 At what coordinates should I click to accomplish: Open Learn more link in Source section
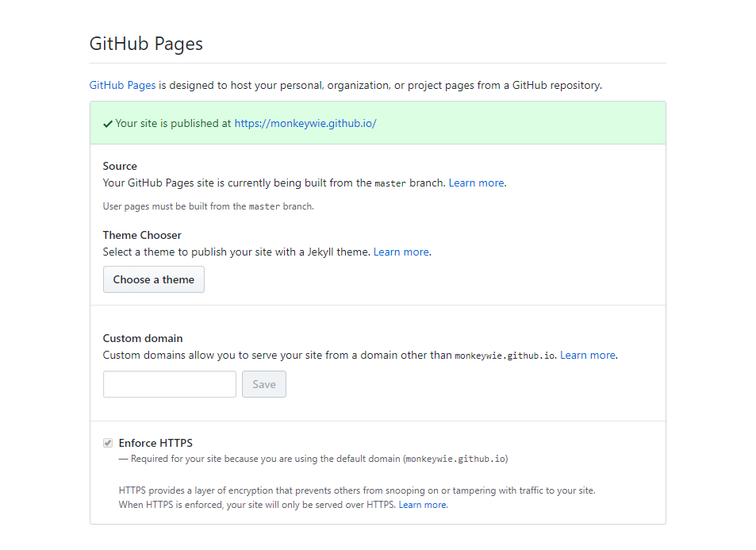[x=476, y=183]
